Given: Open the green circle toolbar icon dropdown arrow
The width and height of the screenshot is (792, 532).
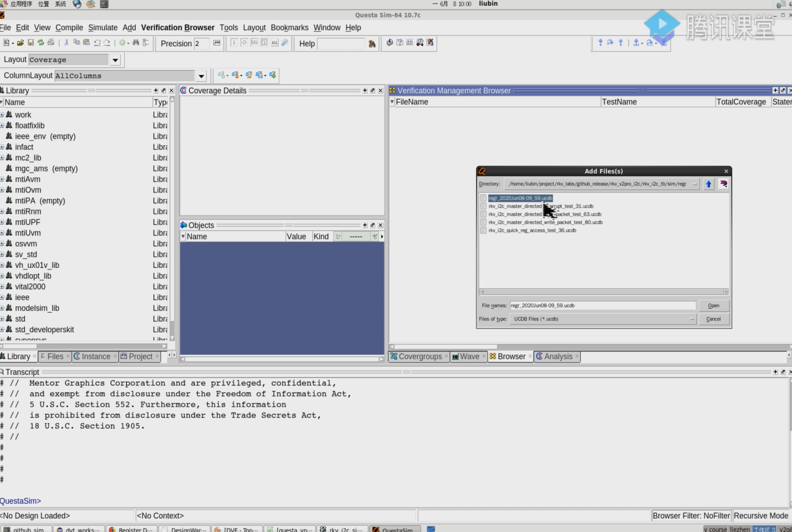Looking at the screenshot, I should coord(128,43).
